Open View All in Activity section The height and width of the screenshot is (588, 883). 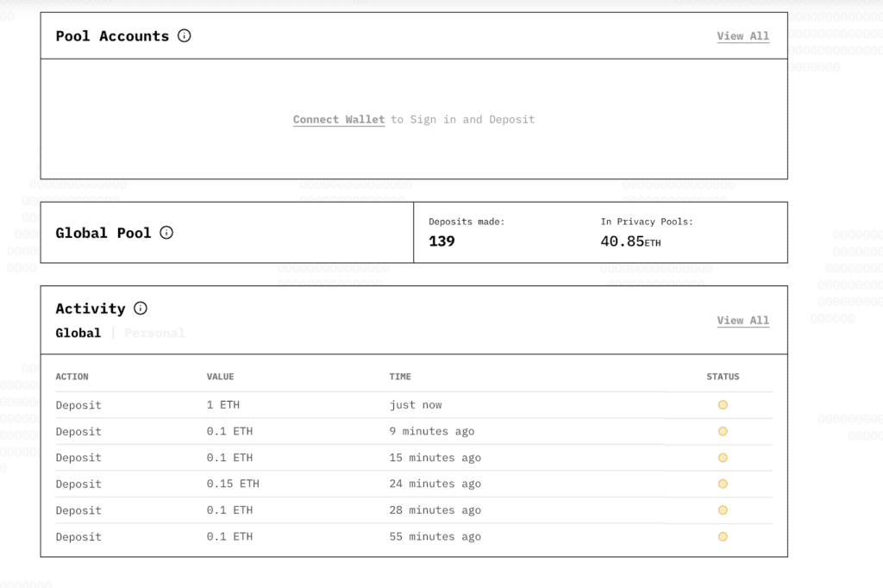742,321
